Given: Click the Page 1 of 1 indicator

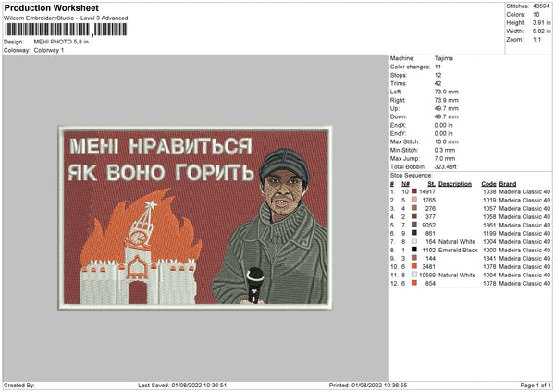Looking at the screenshot, I should 536,385.
